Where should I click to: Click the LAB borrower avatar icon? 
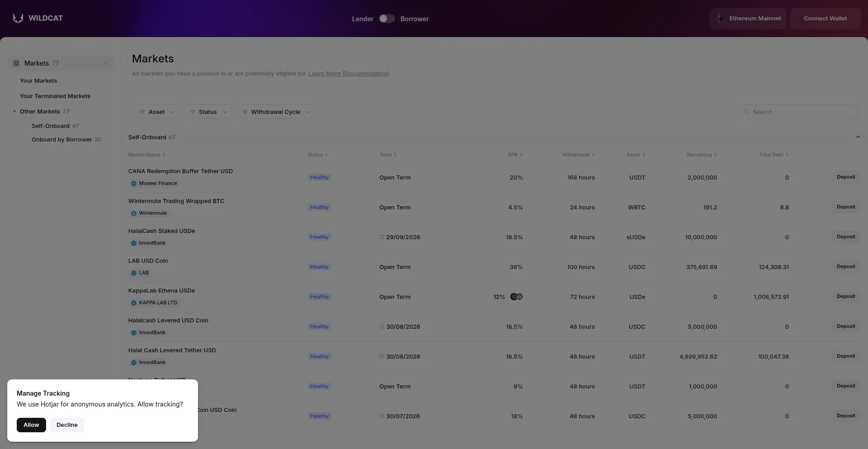click(134, 273)
